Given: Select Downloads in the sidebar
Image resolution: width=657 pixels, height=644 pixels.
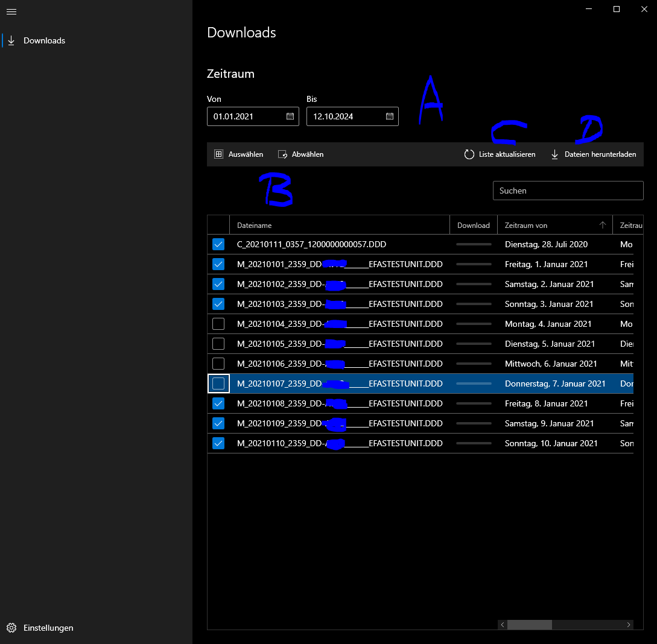Looking at the screenshot, I should coord(44,40).
